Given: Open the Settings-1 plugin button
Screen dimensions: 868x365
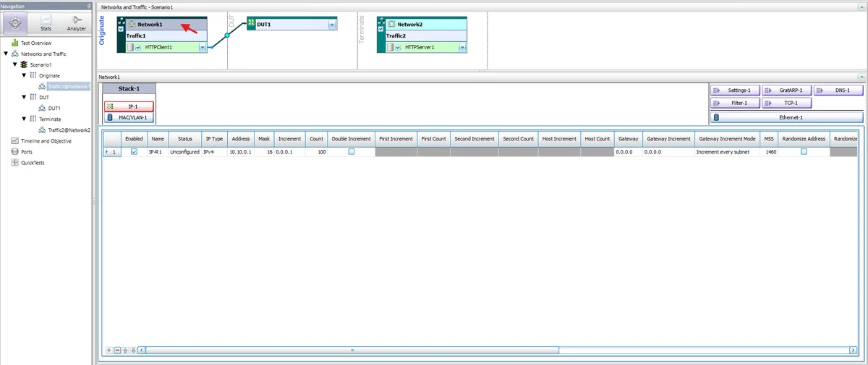Looking at the screenshot, I should click(734, 91).
